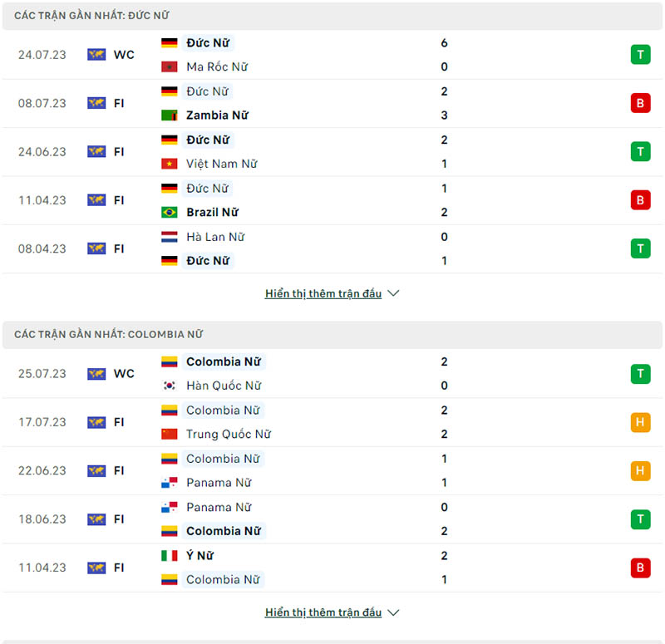Click the green T badge on the Morocco match
Screen dimensions: 665x644
point(640,54)
